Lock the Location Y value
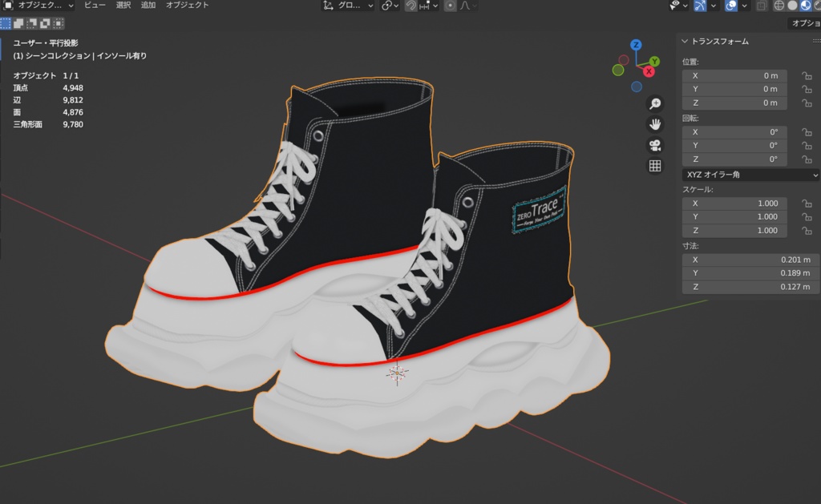 coord(807,90)
